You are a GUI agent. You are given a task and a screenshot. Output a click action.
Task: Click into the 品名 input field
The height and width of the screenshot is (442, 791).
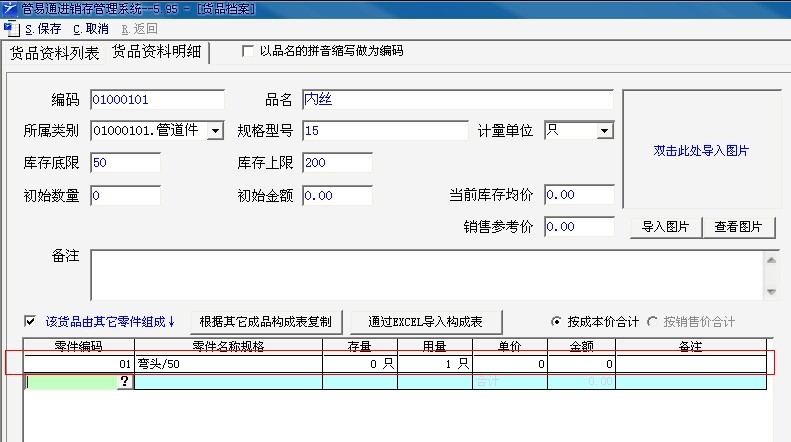click(x=456, y=100)
